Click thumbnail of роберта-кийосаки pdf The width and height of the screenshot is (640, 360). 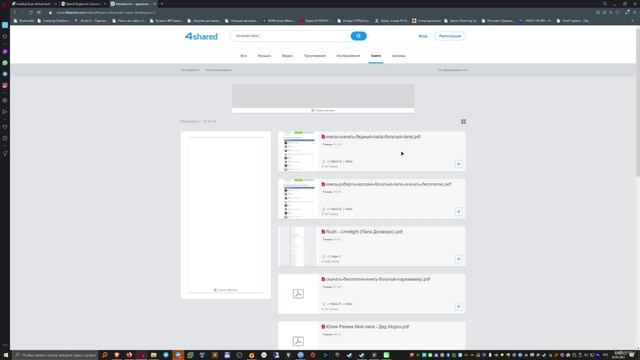tap(298, 199)
